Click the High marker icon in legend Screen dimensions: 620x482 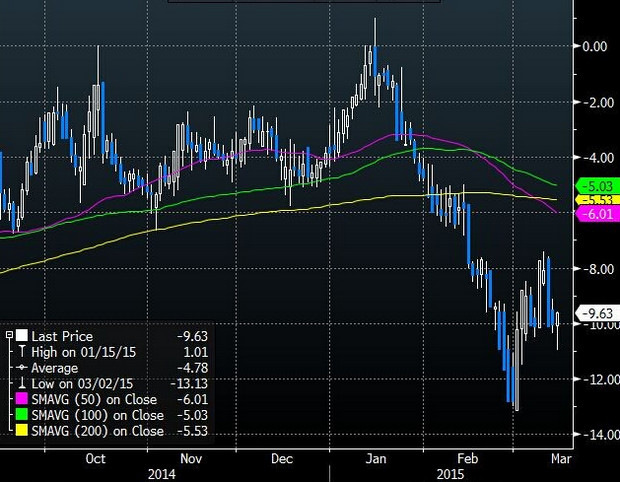pyautogui.click(x=22, y=351)
